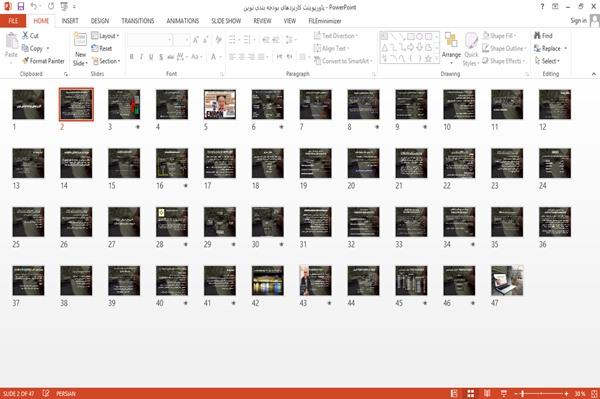This screenshot has height=399, width=600.
Task: Open spell check icon in status bar
Action: [46, 393]
